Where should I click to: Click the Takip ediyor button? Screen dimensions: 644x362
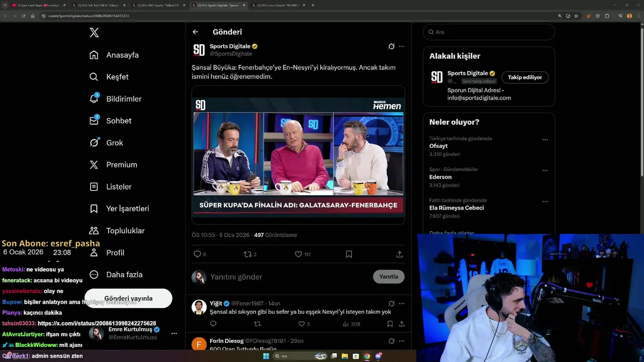(525, 77)
